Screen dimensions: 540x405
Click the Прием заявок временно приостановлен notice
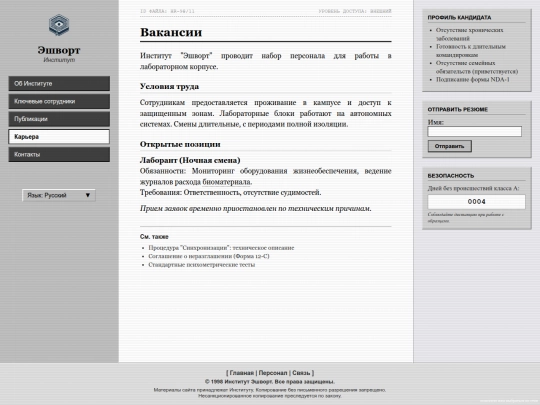point(256,208)
